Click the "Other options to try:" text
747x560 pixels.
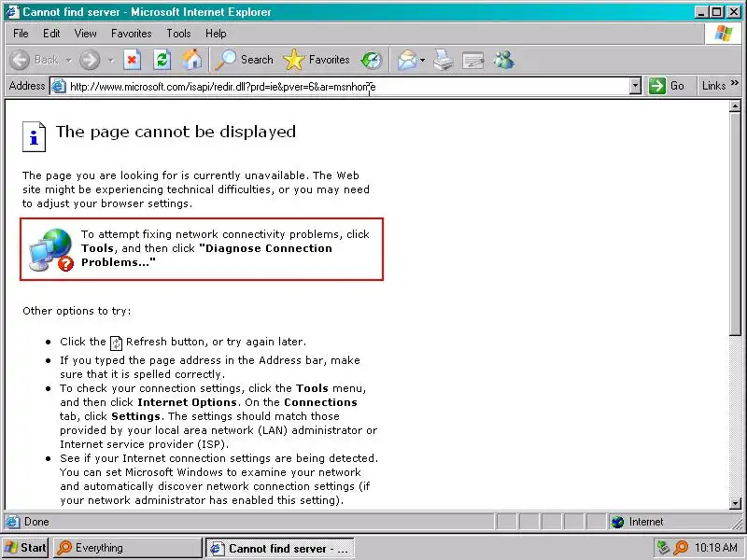[x=77, y=311]
